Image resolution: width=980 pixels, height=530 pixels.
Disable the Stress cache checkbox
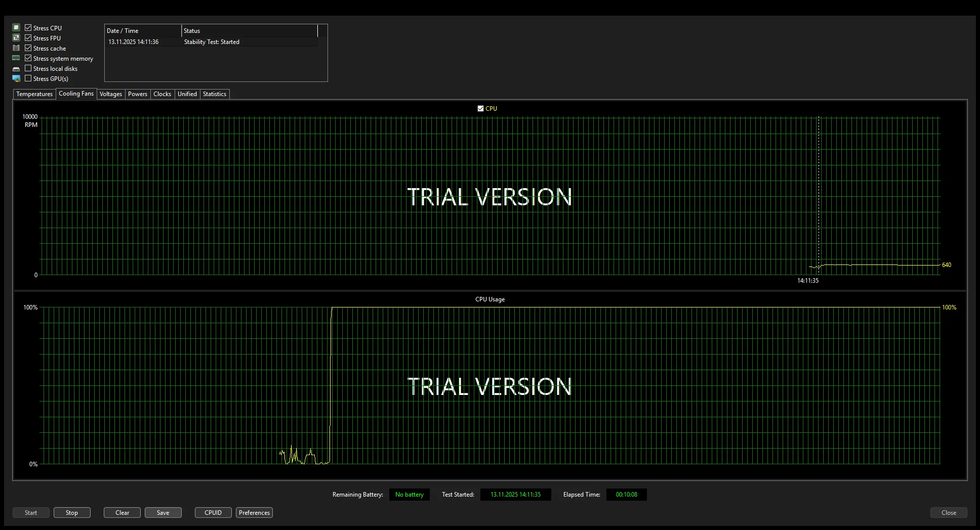click(x=28, y=48)
